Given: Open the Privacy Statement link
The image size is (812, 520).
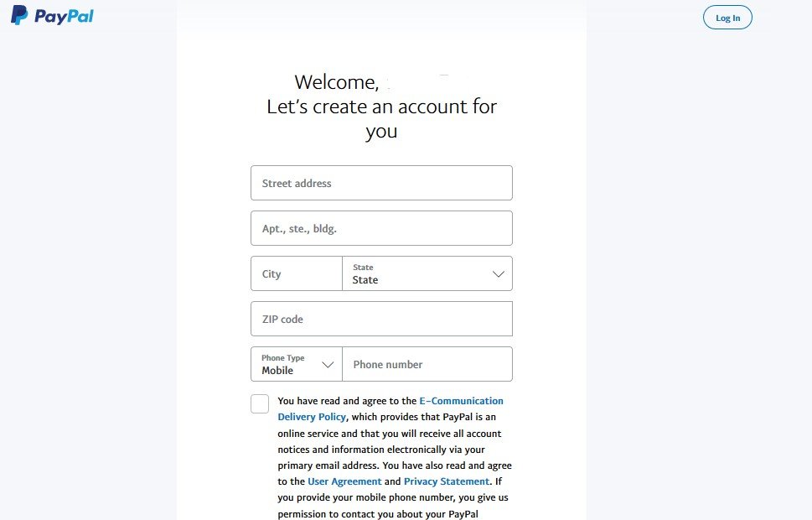Looking at the screenshot, I should click(x=446, y=481).
